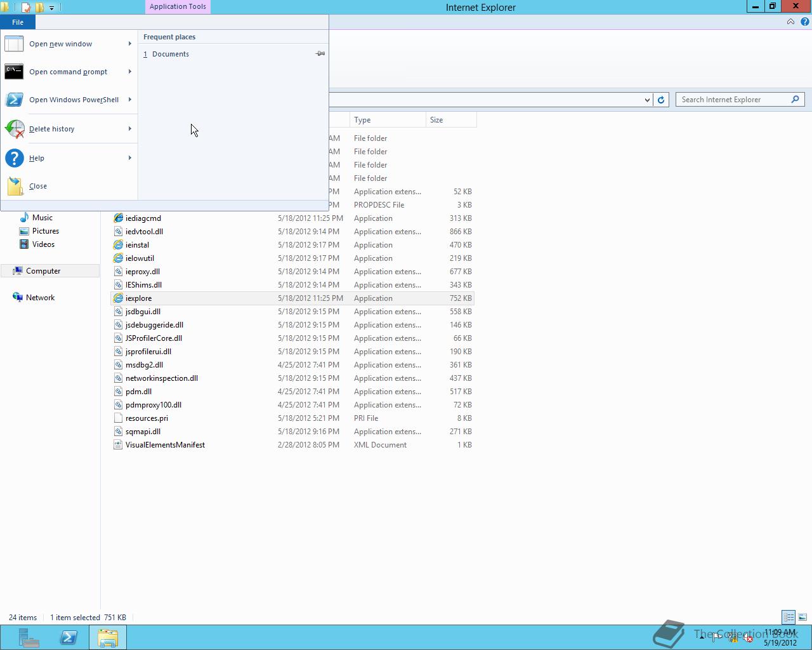Select the iediagcmd file
The image size is (812, 650).
143,218
